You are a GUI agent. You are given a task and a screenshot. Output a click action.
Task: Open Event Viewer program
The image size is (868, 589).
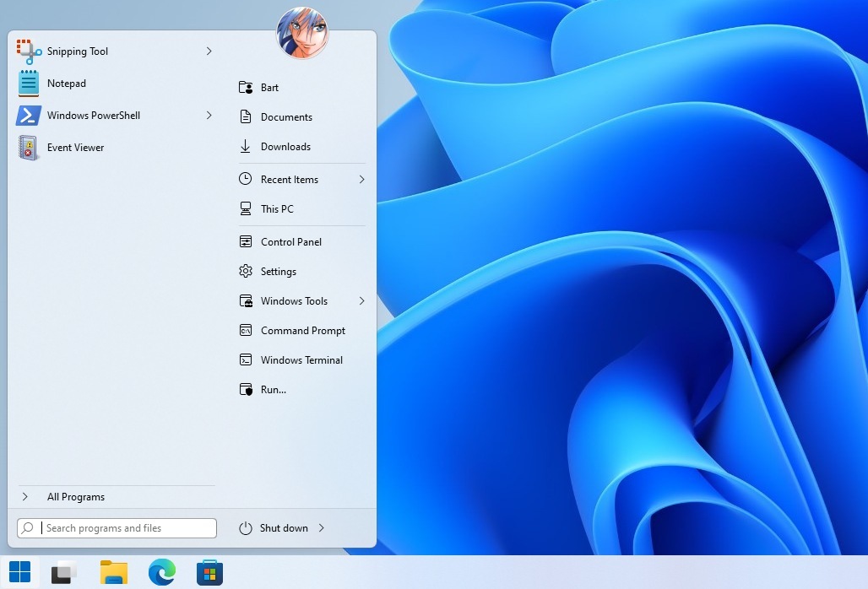(x=75, y=148)
